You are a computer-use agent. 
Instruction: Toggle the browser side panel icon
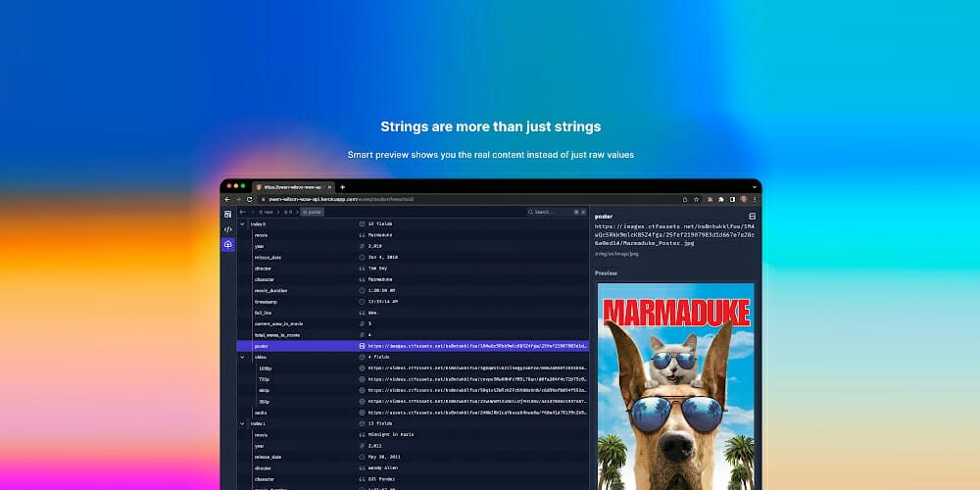point(732,199)
